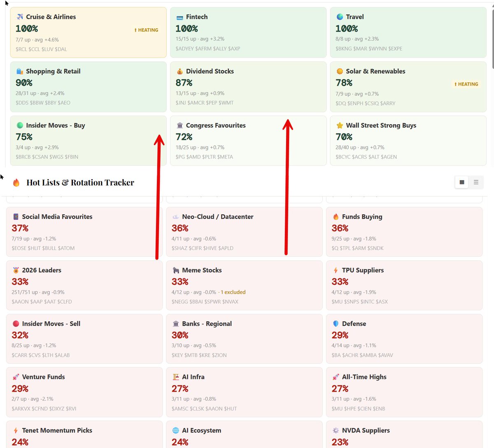This screenshot has width=494, height=448.
Task: Click the cloud icon on Neo-Cloud / Datacenter
Action: coord(176,217)
